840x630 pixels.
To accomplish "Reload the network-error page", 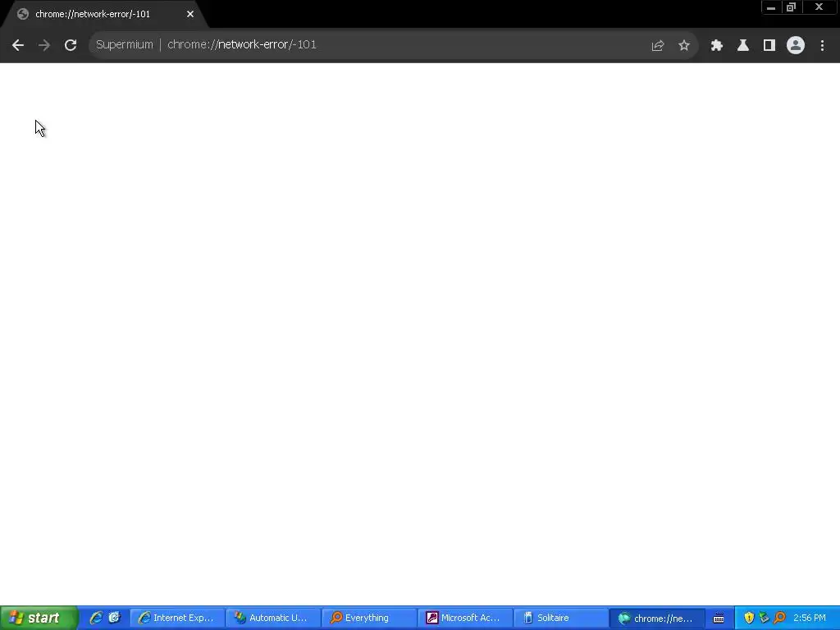I will coord(71,45).
